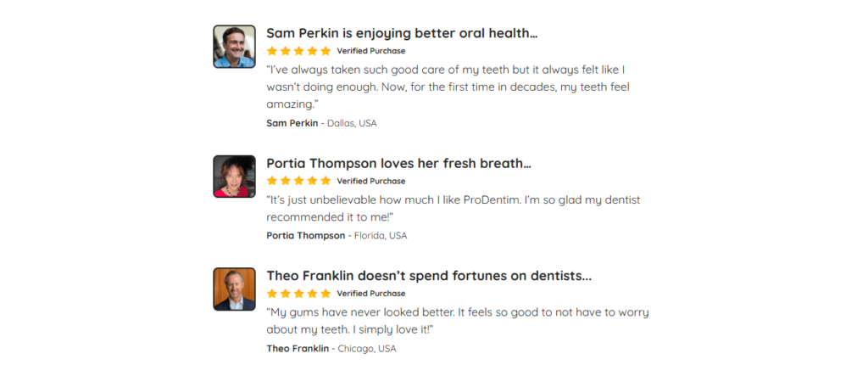Click "Portia Thompson - Florida, USA" attribution line
This screenshot has height=376, width=868.
point(337,235)
